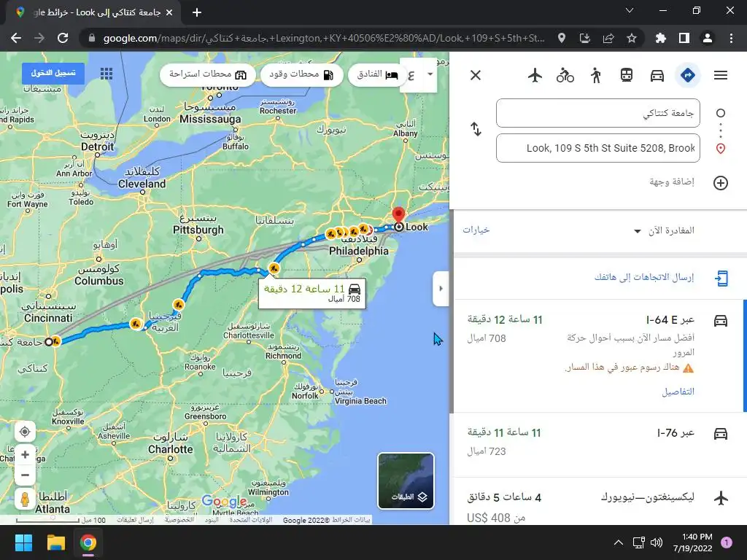The height and width of the screenshot is (560, 747).
Task: Open the Google apps grid icon
Action: coord(107,74)
